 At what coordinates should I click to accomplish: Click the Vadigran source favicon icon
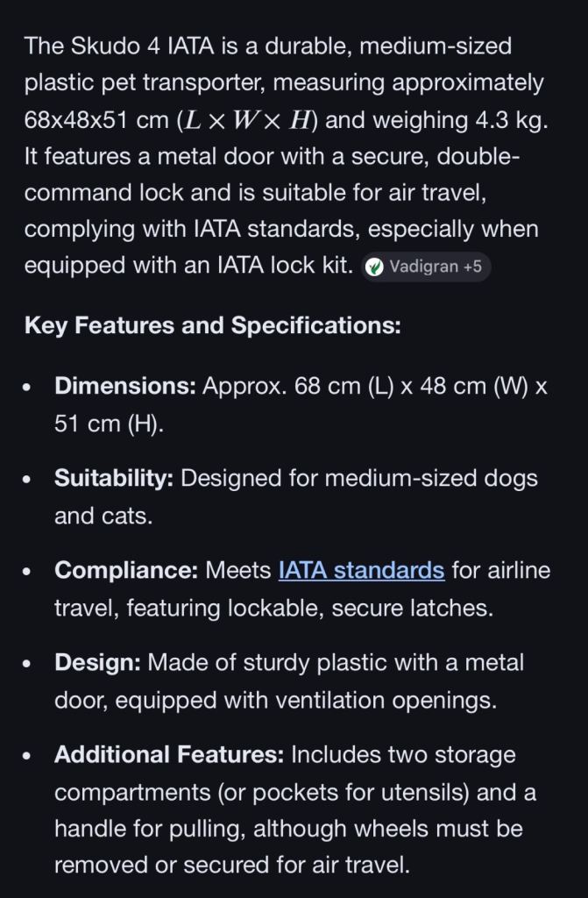click(x=375, y=267)
